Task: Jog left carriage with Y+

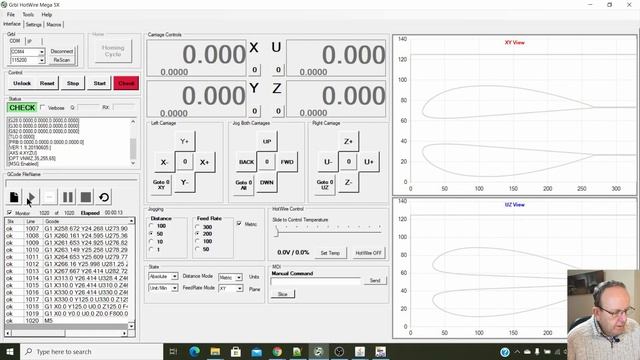Action: pyautogui.click(x=184, y=141)
